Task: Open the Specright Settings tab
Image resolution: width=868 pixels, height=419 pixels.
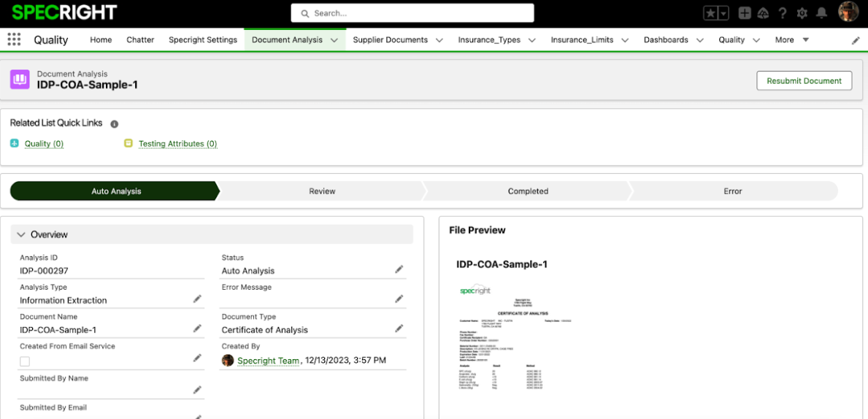Action: coord(203,40)
